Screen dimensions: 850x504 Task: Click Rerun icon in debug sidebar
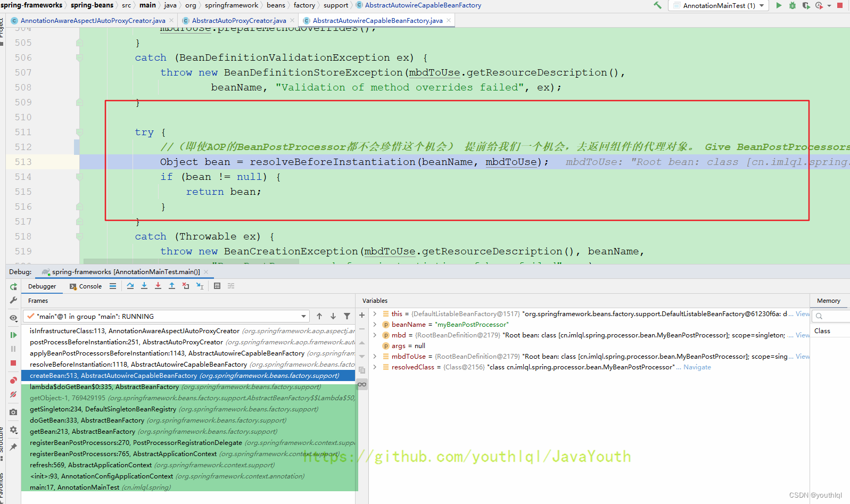[13, 286]
